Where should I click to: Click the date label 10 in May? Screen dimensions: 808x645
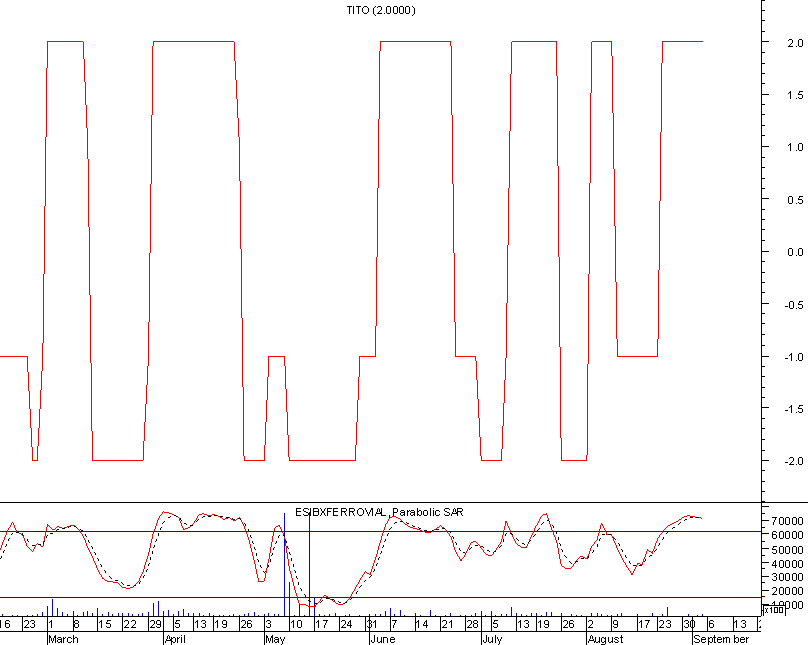pos(296,624)
